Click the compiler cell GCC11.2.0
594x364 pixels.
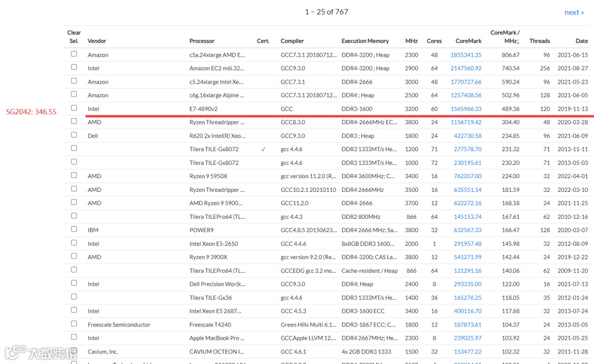[294, 203]
